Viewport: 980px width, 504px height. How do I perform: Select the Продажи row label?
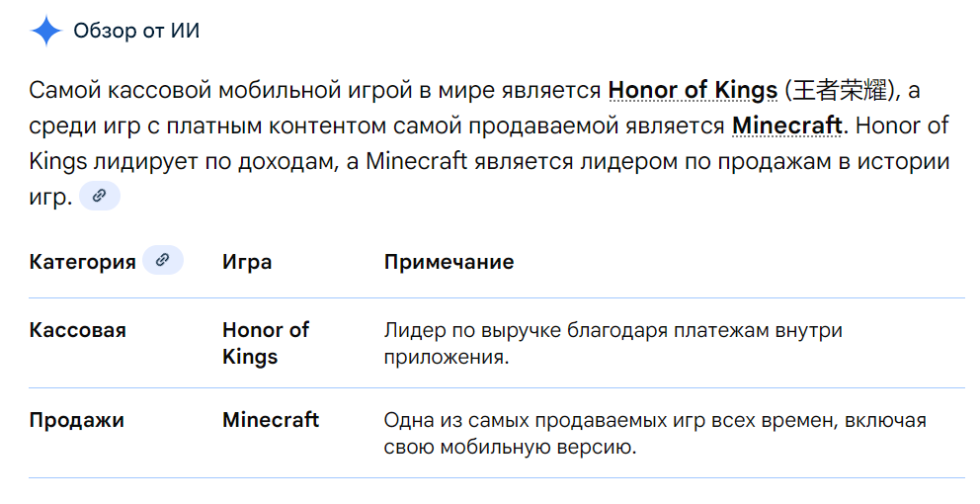76,420
